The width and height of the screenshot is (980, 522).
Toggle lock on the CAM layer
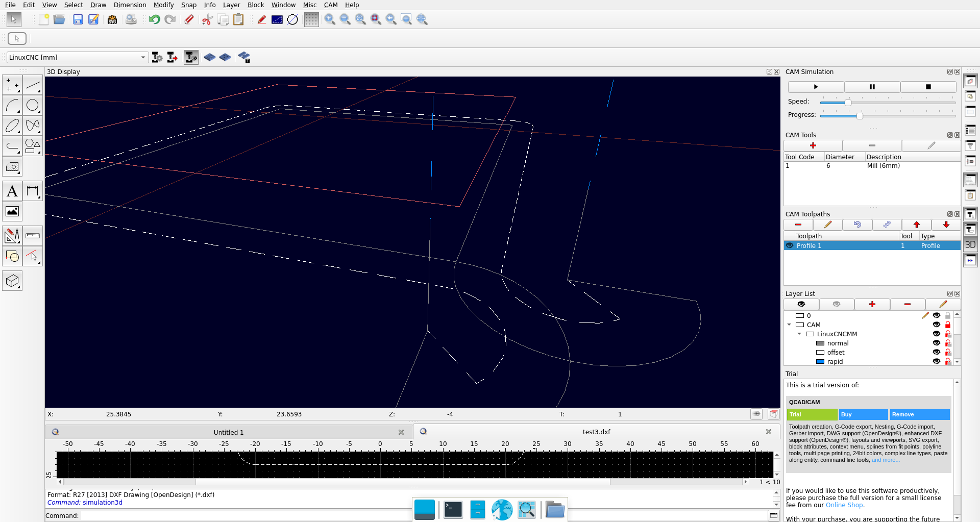(948, 325)
